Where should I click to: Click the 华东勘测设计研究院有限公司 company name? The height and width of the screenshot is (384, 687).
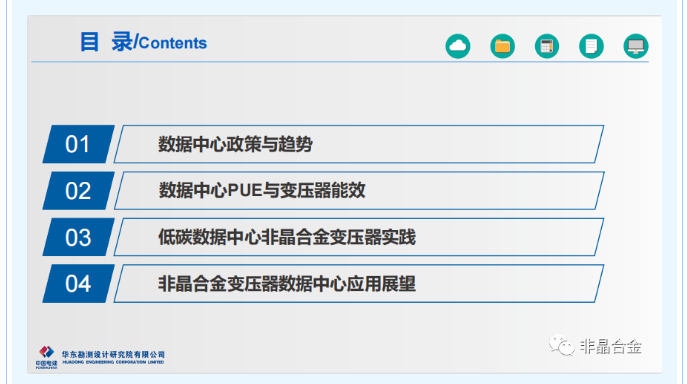coord(113,355)
